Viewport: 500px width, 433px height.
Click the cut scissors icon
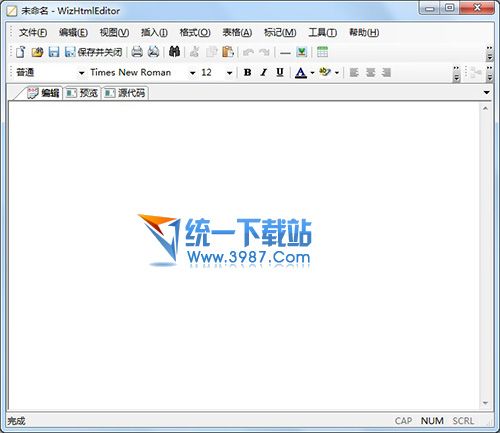coord(195,52)
